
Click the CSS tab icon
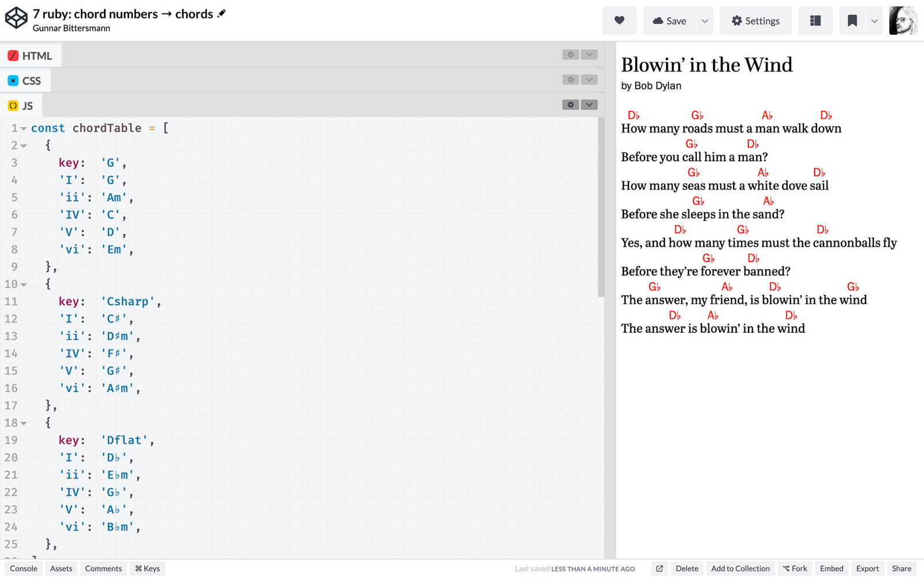pyautogui.click(x=13, y=80)
